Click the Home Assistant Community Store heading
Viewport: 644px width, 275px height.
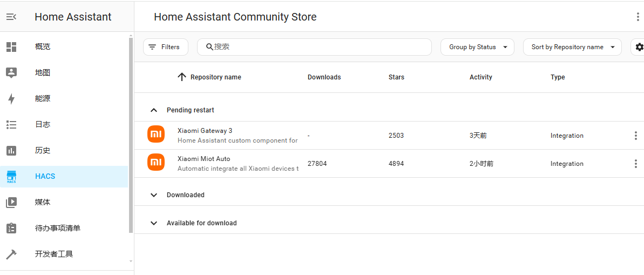[x=235, y=17]
